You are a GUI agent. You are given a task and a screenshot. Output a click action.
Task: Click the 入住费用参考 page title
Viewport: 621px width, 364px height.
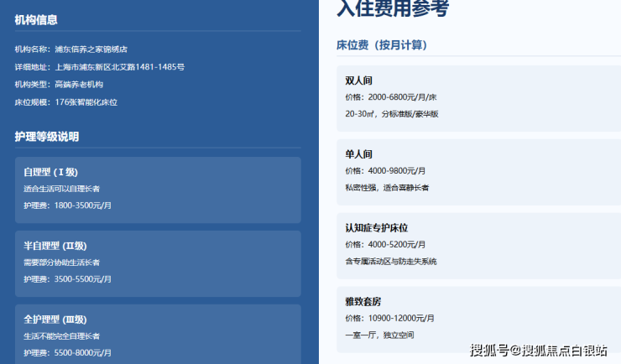[393, 8]
